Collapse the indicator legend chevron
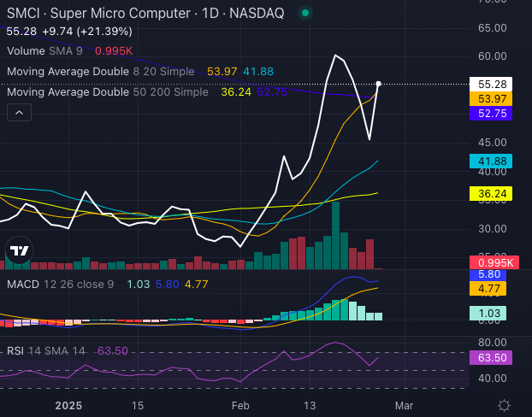This screenshot has height=417, width=532. 20,113
